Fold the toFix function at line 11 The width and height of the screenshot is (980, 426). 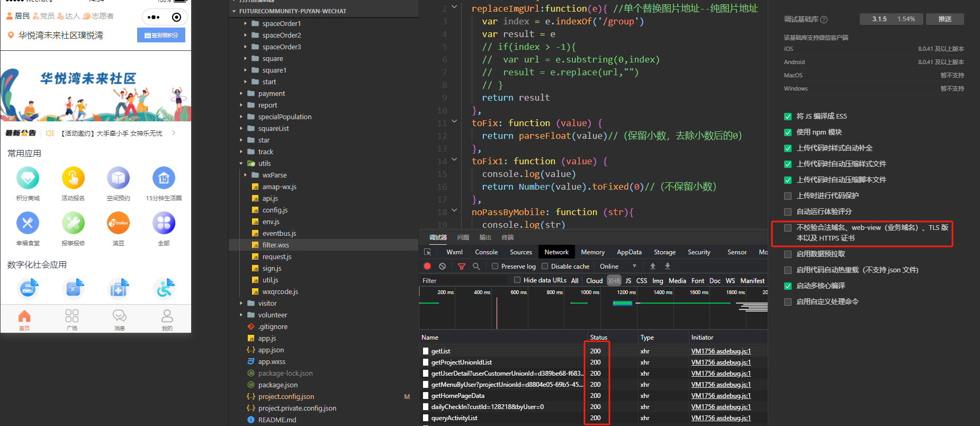pos(454,122)
